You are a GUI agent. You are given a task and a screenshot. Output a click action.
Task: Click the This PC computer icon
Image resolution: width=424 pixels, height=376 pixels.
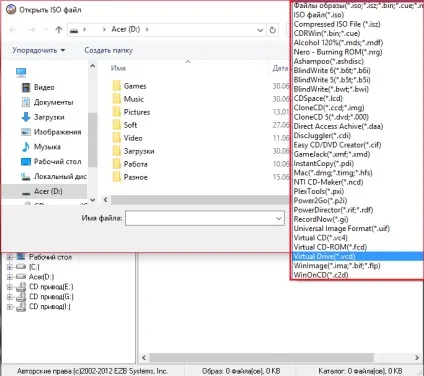(x=21, y=72)
